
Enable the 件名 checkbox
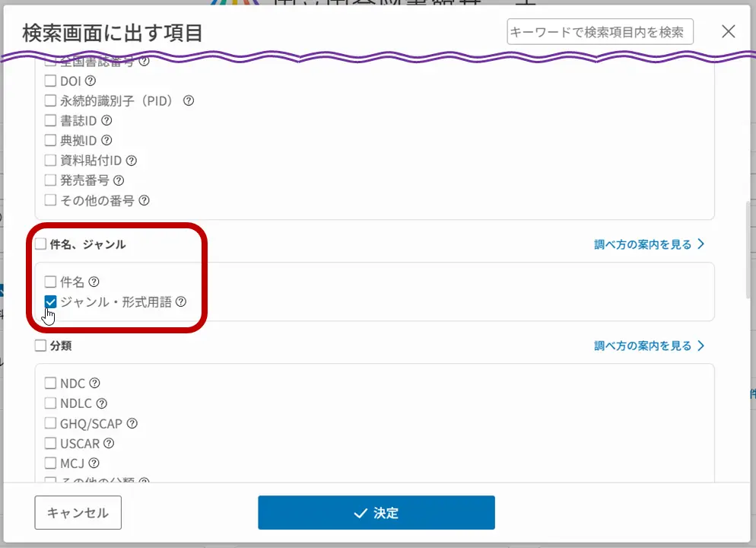[x=51, y=282]
